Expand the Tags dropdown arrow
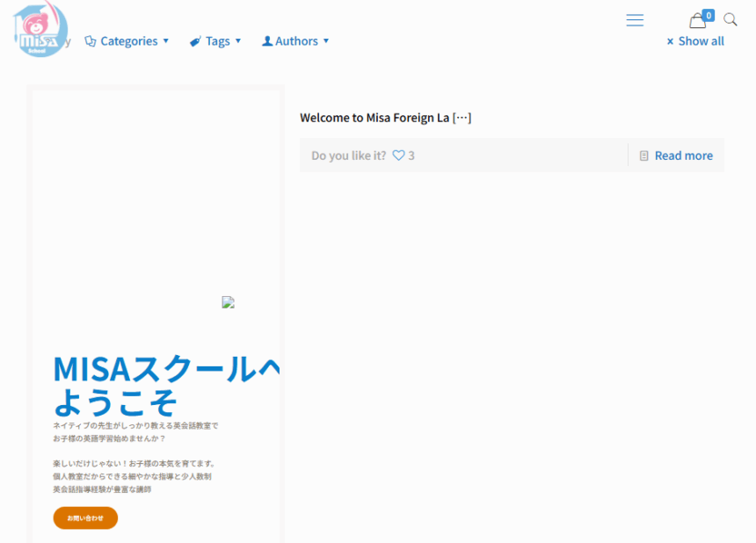The width and height of the screenshot is (756, 543). coord(238,41)
